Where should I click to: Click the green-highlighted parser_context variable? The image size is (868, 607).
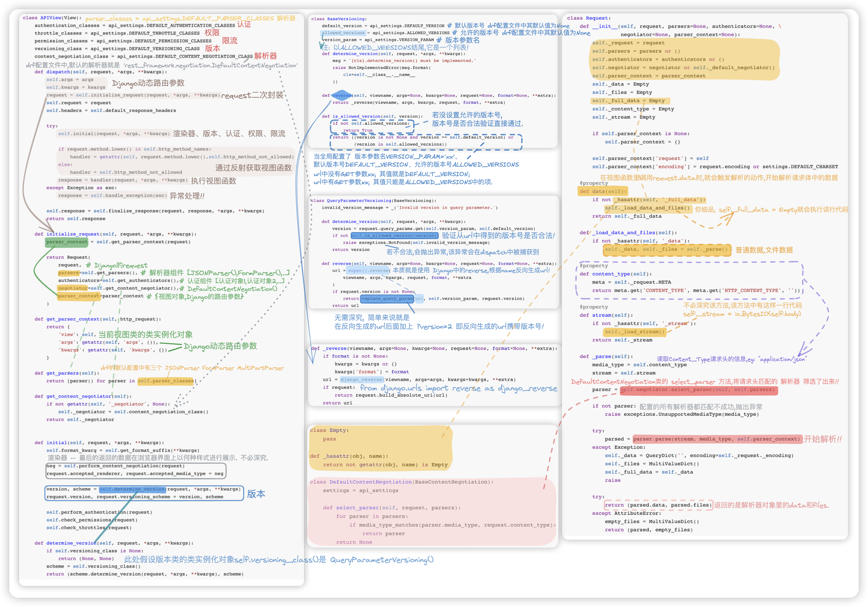click(67, 242)
